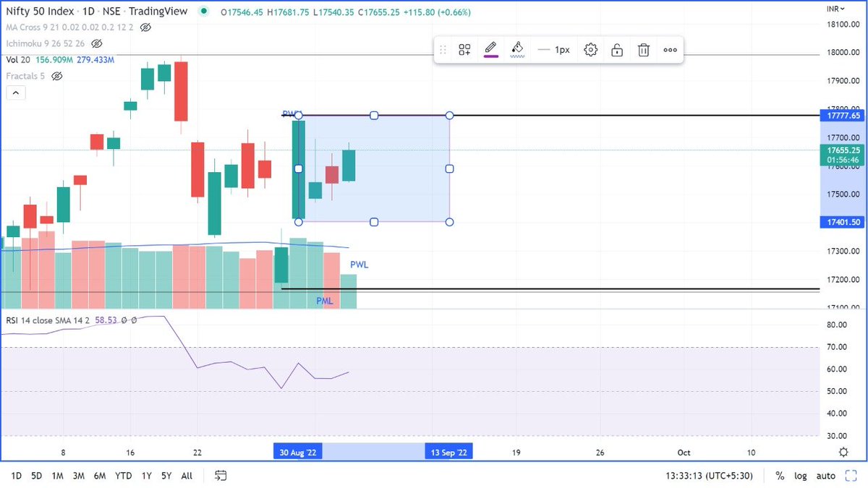
Task: Open drawing templates from floating toolbar
Action: click(464, 50)
